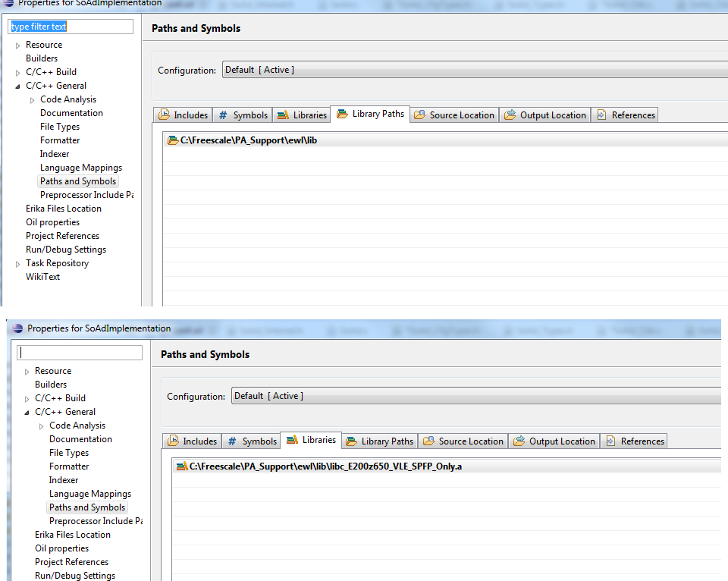The height and width of the screenshot is (581, 728).
Task: Select Paths and Symbols in bottom window tree
Action: click(x=87, y=507)
